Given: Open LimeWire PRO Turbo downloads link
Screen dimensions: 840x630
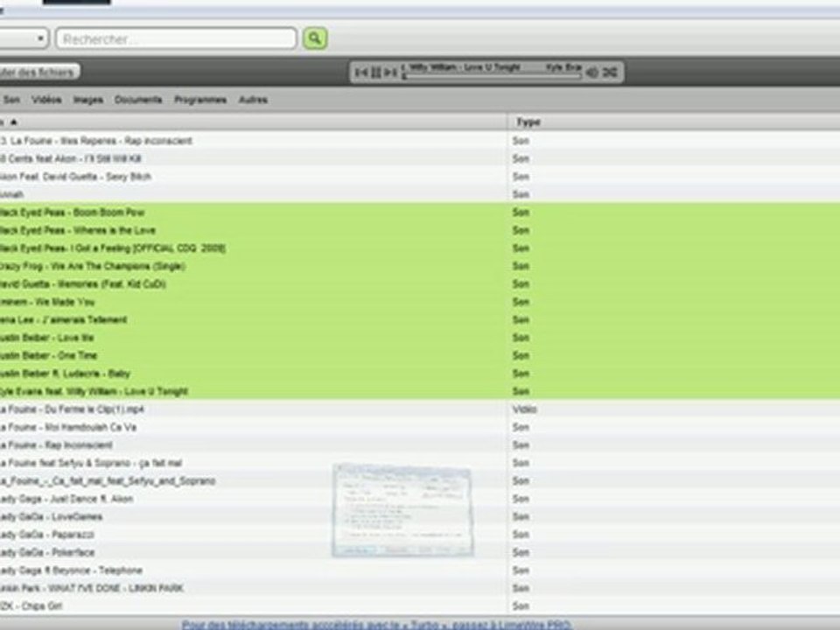Looking at the screenshot, I should coord(376,625).
